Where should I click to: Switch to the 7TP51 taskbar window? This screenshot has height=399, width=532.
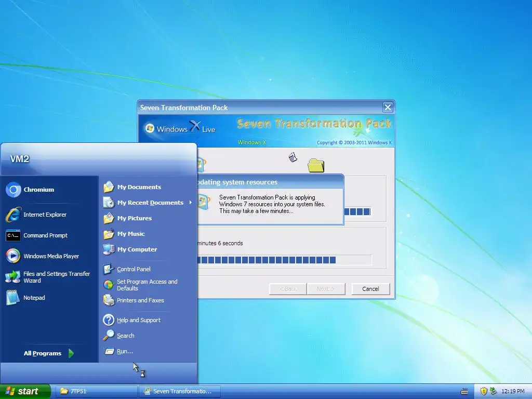pos(96,391)
